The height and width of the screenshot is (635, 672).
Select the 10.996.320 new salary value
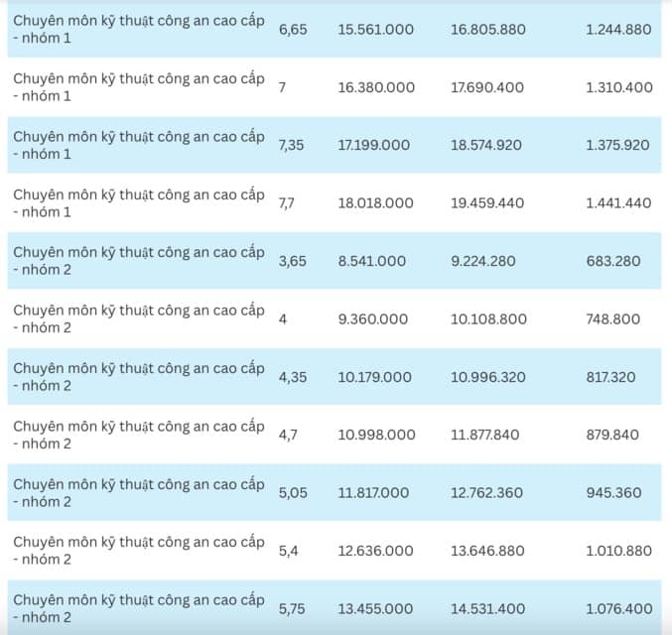pyautogui.click(x=488, y=377)
